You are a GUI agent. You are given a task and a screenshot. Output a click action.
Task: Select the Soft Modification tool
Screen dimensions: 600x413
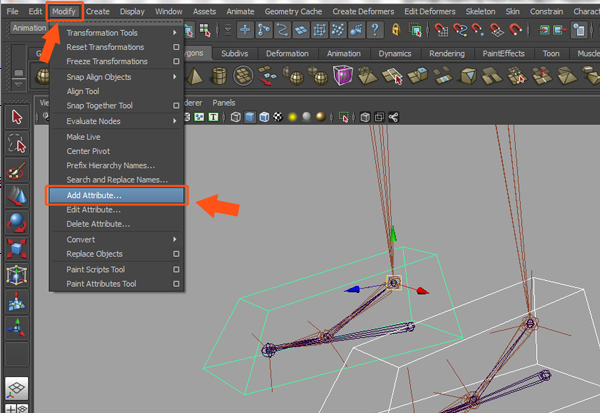[x=17, y=302]
